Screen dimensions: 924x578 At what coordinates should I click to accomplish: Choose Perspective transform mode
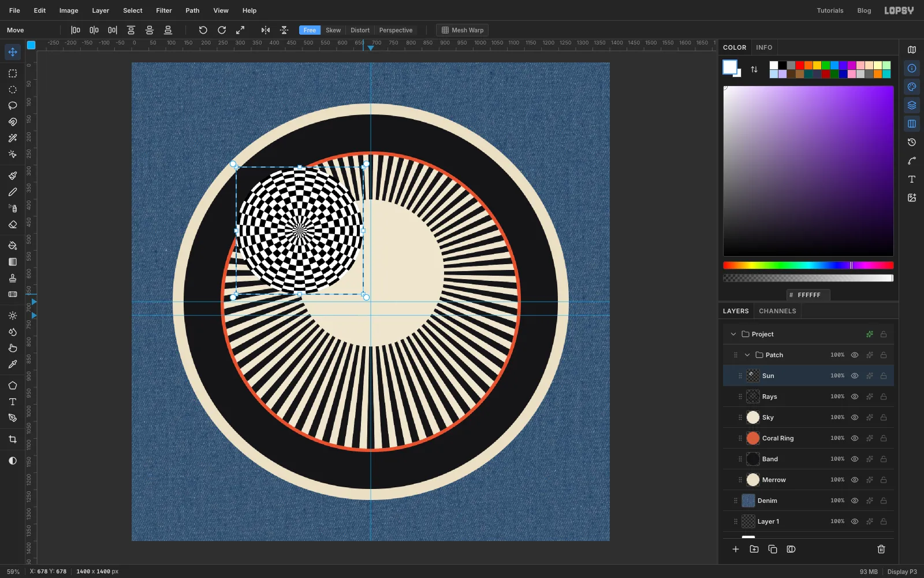[396, 30]
